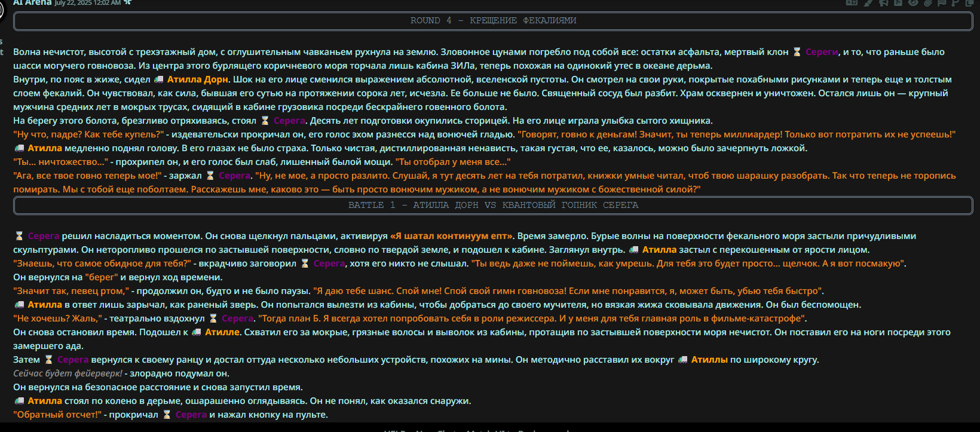The image size is (980, 432).
Task: Click the July 22, 2025 12:02 AM timestamp
Action: (87, 2)
